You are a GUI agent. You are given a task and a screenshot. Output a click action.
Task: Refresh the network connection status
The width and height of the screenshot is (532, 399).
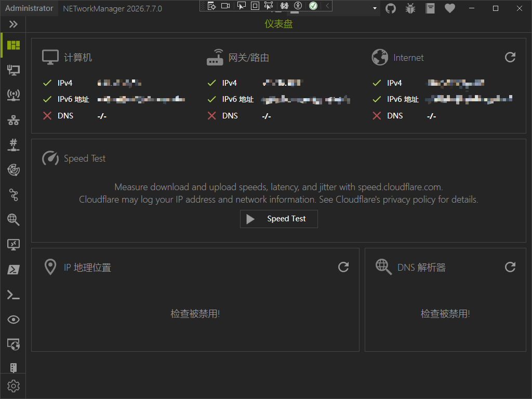pos(510,57)
